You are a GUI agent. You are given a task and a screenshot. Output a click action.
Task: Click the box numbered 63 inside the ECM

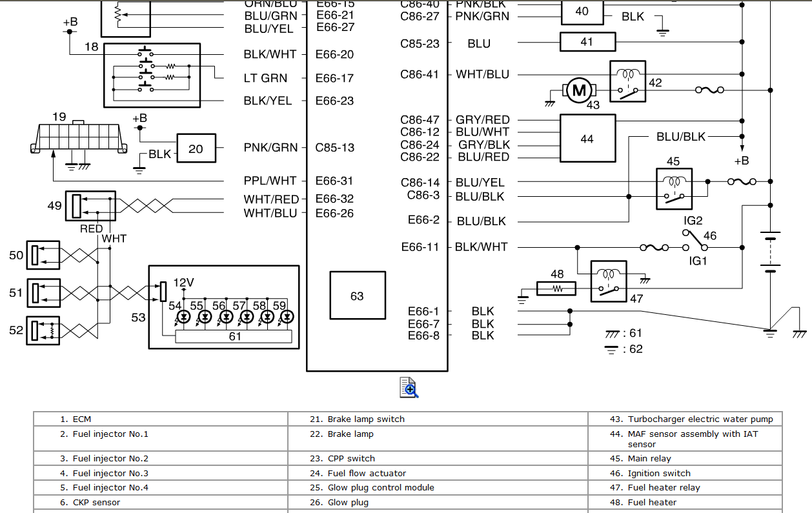tap(358, 296)
